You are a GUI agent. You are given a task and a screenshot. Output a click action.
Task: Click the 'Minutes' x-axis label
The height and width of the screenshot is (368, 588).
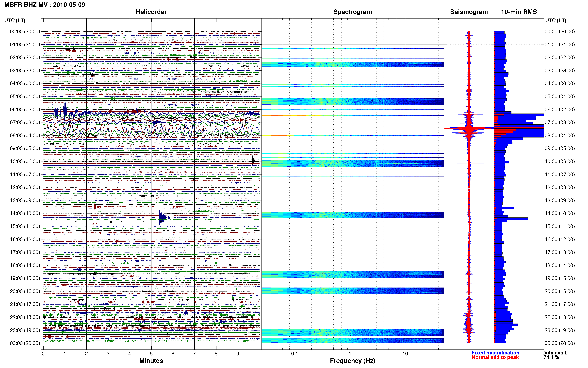[x=151, y=361]
